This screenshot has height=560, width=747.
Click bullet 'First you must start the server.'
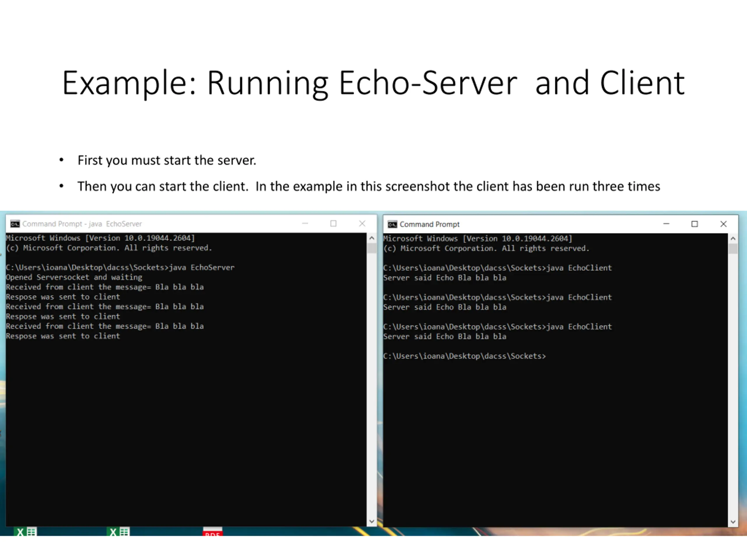click(167, 160)
